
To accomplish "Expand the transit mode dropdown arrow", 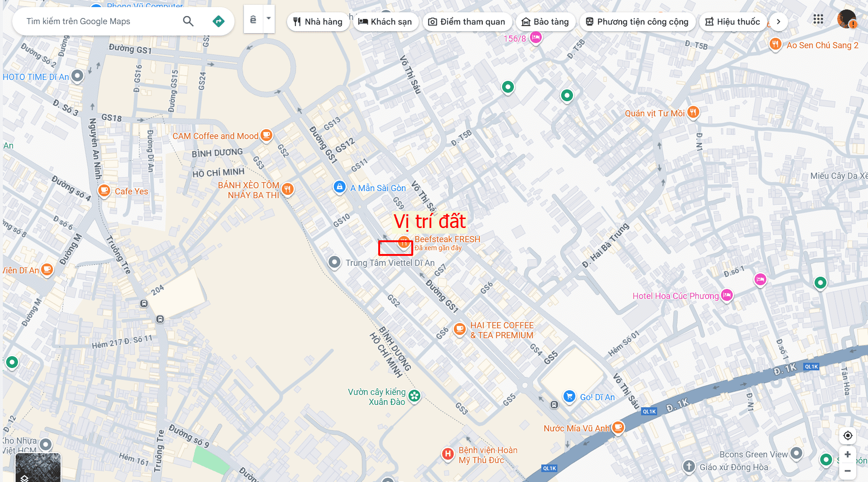I will coord(269,19).
